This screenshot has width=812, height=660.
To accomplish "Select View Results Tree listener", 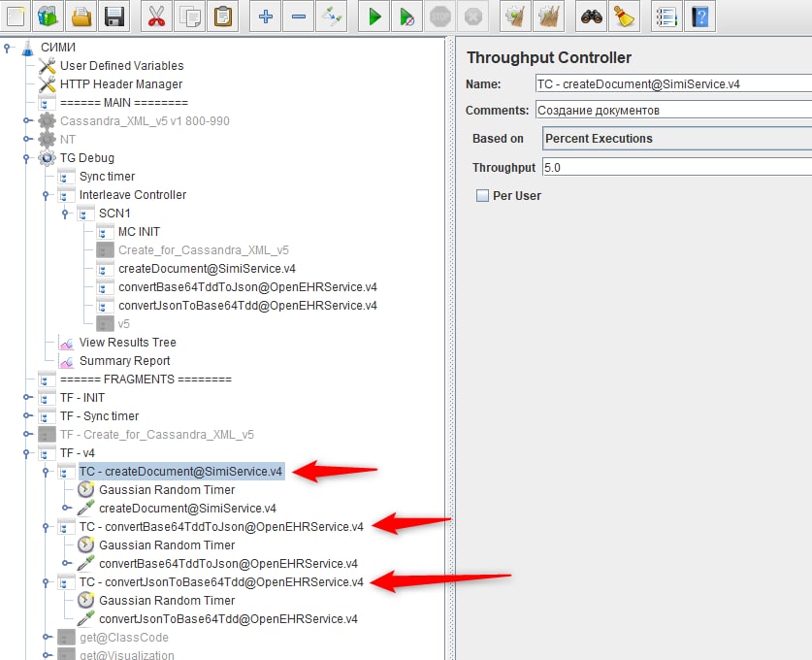I will [127, 343].
